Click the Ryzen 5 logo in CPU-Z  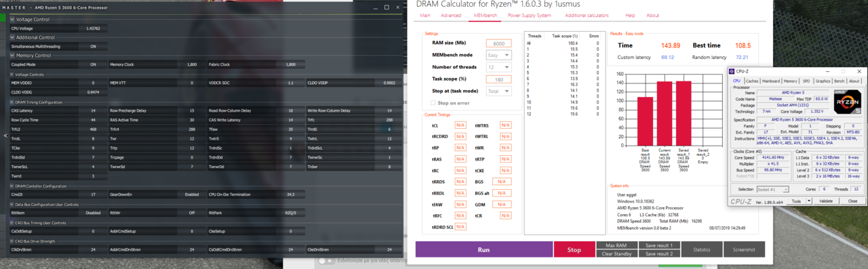pos(848,102)
